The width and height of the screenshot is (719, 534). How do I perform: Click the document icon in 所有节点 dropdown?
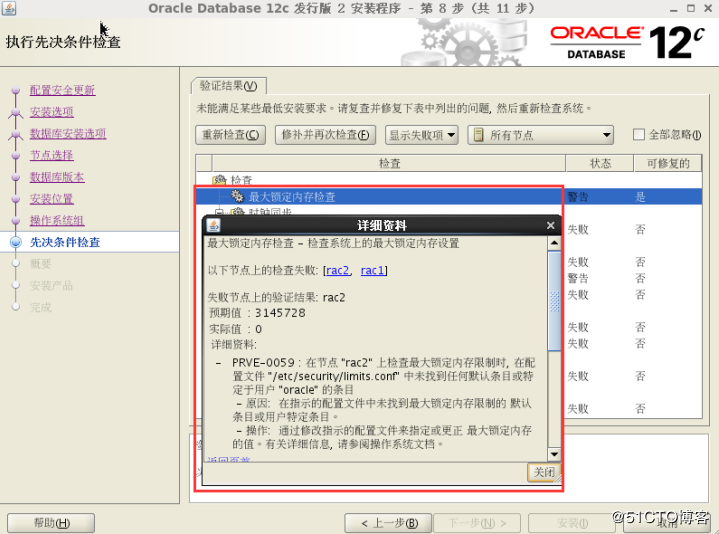[478, 135]
